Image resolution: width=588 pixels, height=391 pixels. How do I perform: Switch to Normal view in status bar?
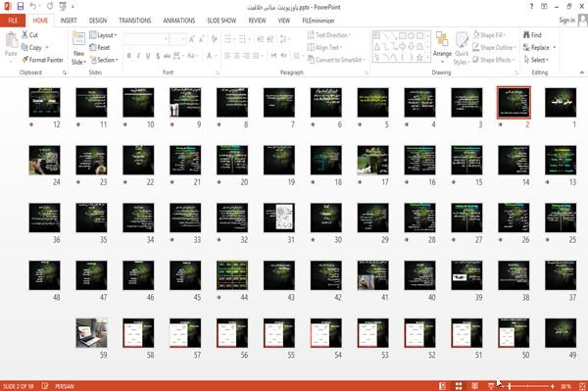[x=443, y=386]
